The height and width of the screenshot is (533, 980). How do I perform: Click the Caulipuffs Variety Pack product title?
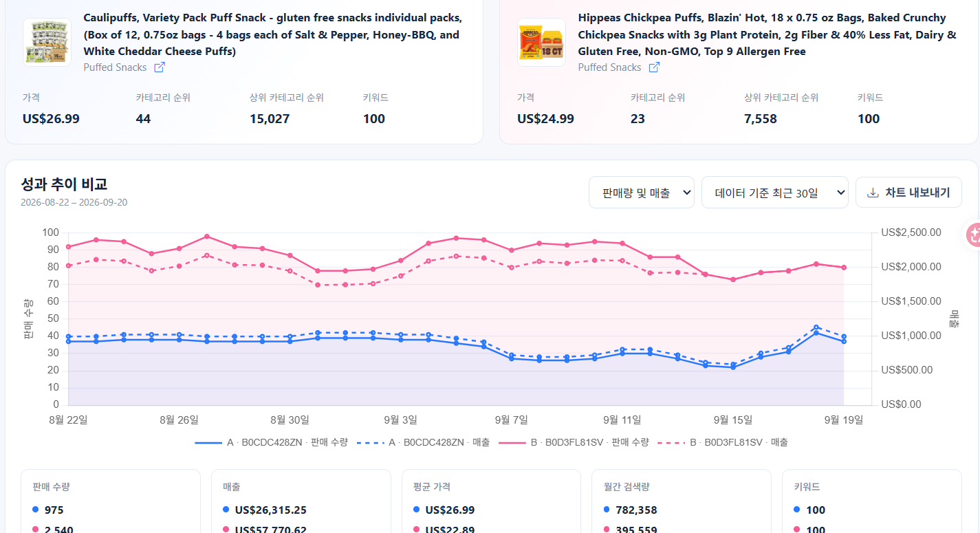coord(273,34)
